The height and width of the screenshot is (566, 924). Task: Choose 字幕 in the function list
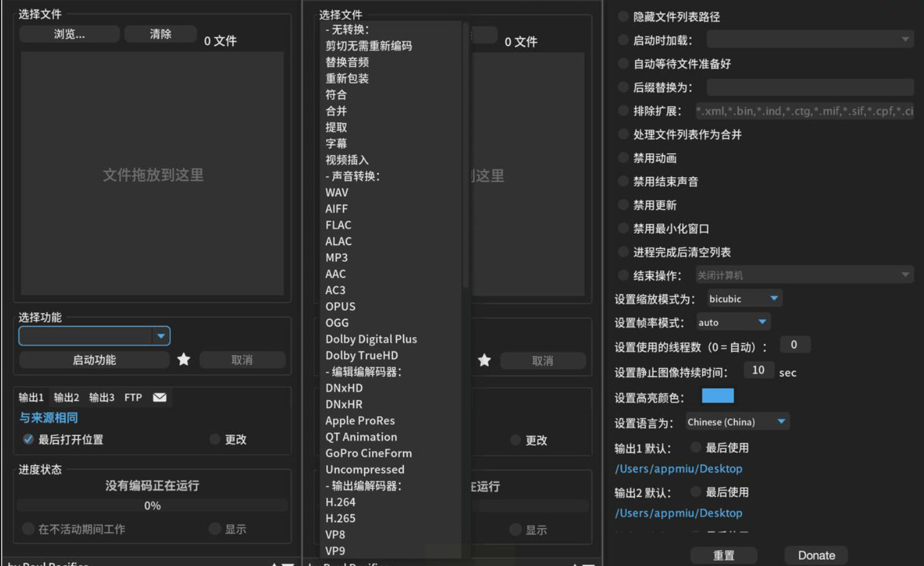(336, 143)
